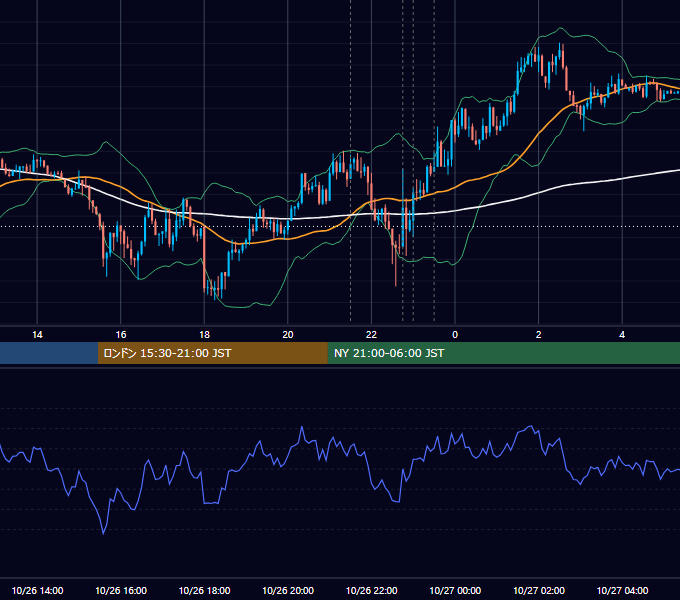The width and height of the screenshot is (680, 600).
Task: Select the NY 21:00-06:00 JST session bar
Action: pos(503,353)
